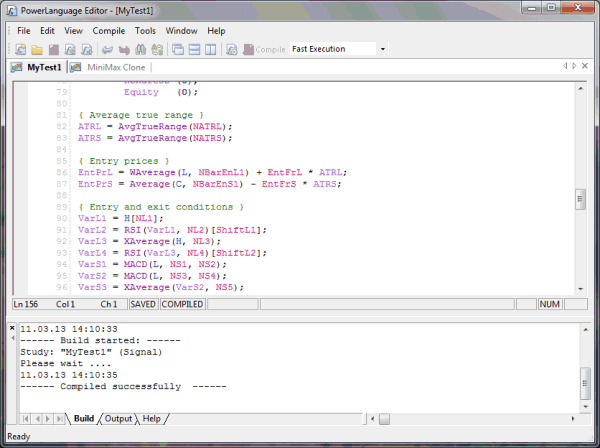Open the View menu
600x448 pixels.
tap(73, 31)
